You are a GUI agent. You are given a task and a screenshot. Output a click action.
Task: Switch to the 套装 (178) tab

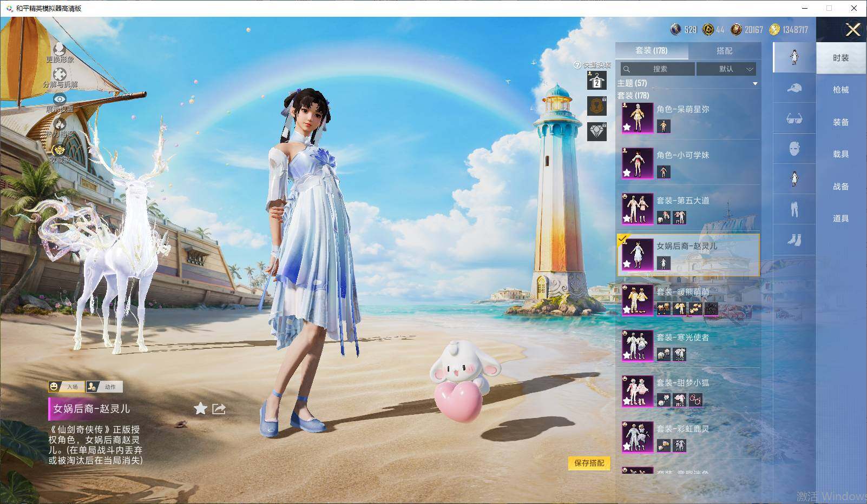(x=652, y=51)
